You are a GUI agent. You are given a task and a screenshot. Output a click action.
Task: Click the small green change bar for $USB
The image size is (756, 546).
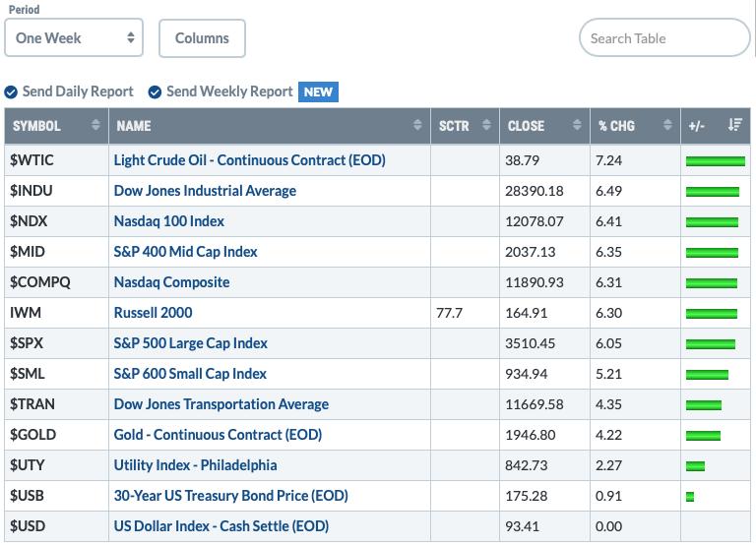(690, 497)
